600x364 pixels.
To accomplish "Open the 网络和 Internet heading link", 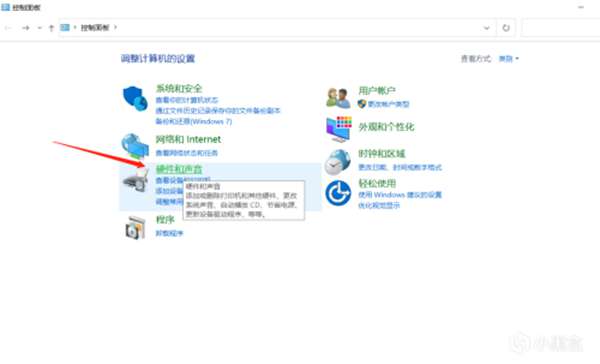I will (188, 139).
